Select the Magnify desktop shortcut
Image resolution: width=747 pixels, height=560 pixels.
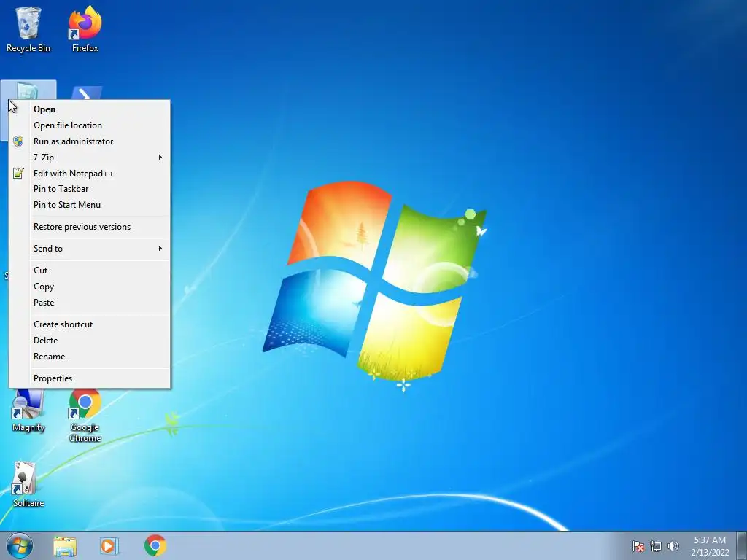28,411
